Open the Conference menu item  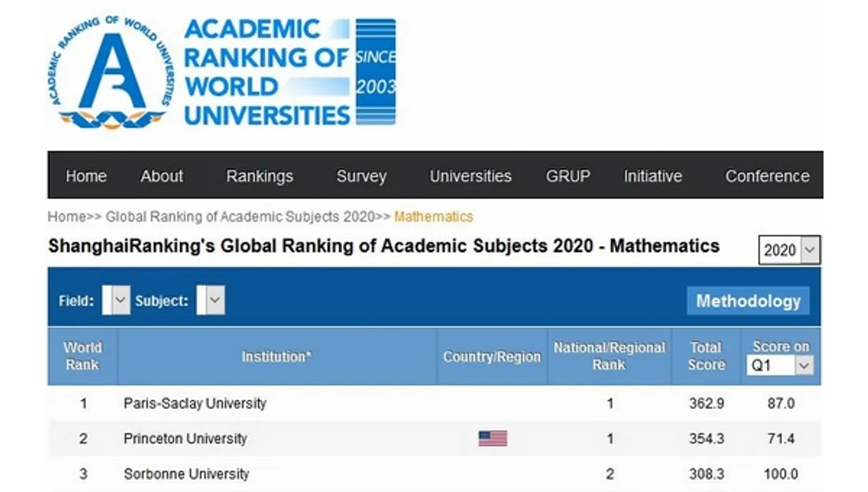point(767,176)
